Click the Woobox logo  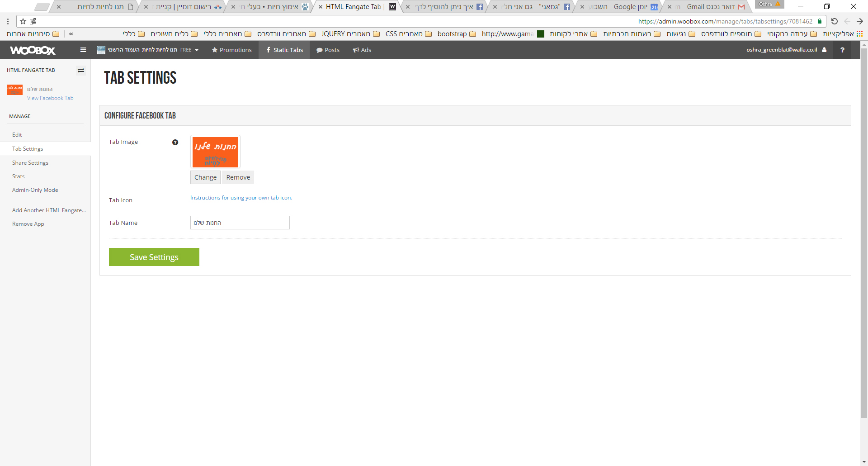(33, 50)
